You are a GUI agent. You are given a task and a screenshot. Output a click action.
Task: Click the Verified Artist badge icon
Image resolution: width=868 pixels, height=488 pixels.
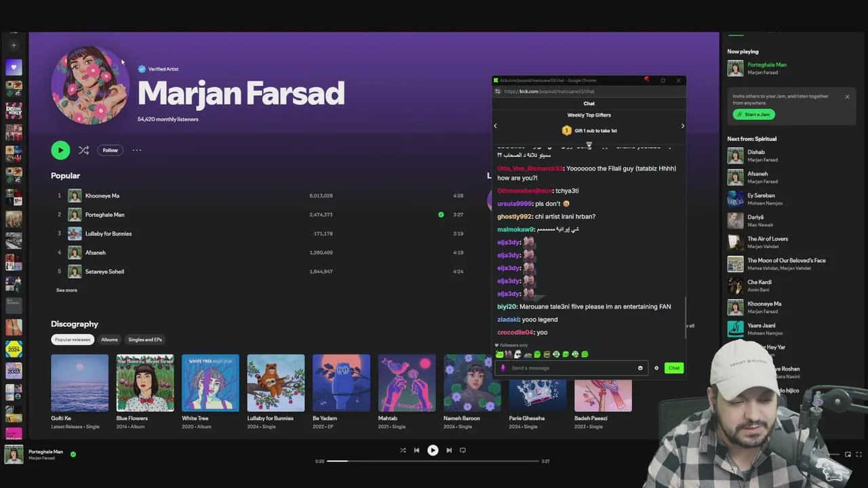point(142,69)
